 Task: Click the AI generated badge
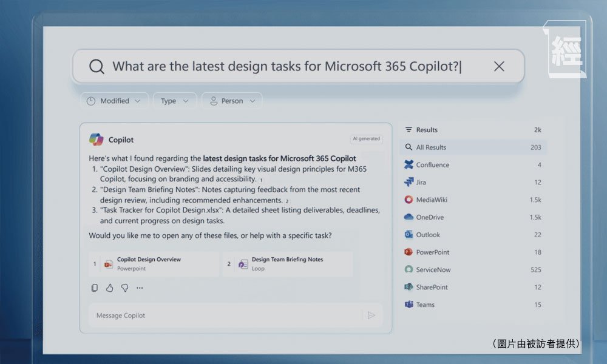(x=366, y=139)
